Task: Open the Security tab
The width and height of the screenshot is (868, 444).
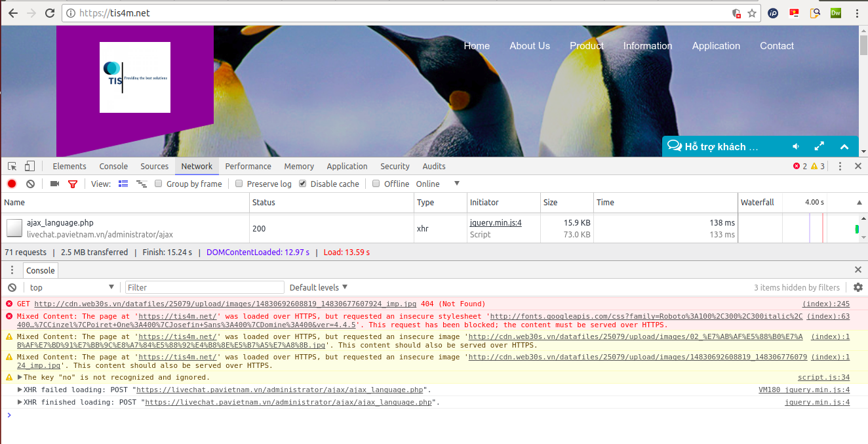Action: [395, 167]
